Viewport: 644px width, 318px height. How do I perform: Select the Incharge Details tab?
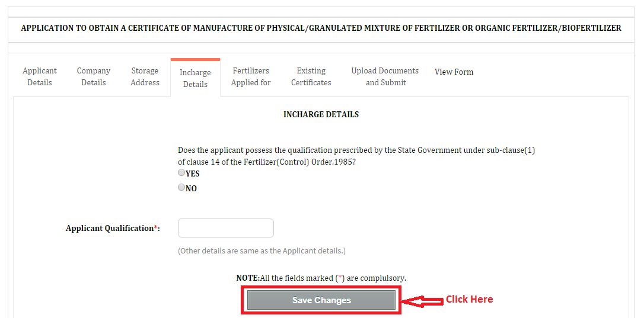tap(195, 78)
